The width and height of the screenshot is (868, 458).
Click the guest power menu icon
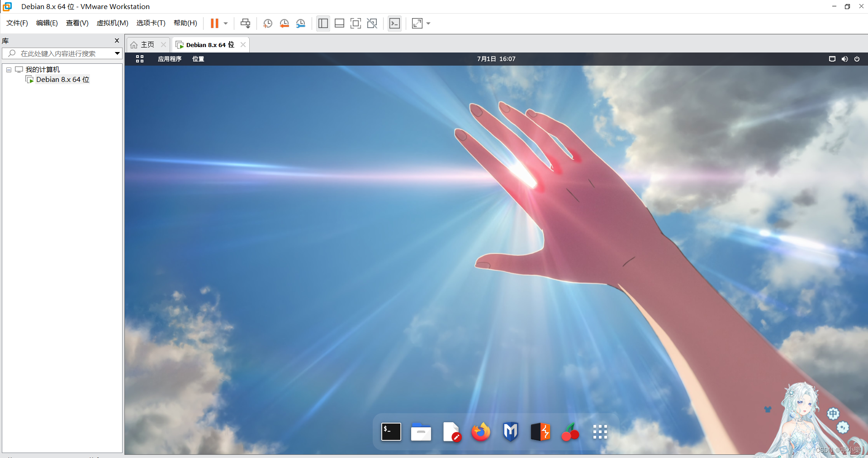coord(857,59)
